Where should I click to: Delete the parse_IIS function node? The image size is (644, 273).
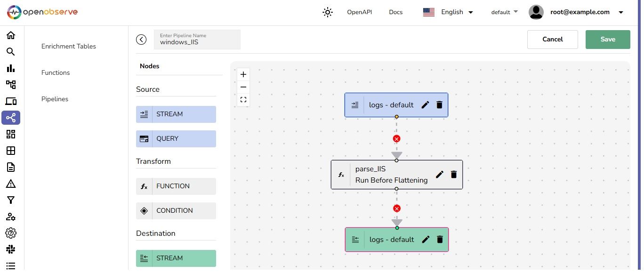click(454, 175)
